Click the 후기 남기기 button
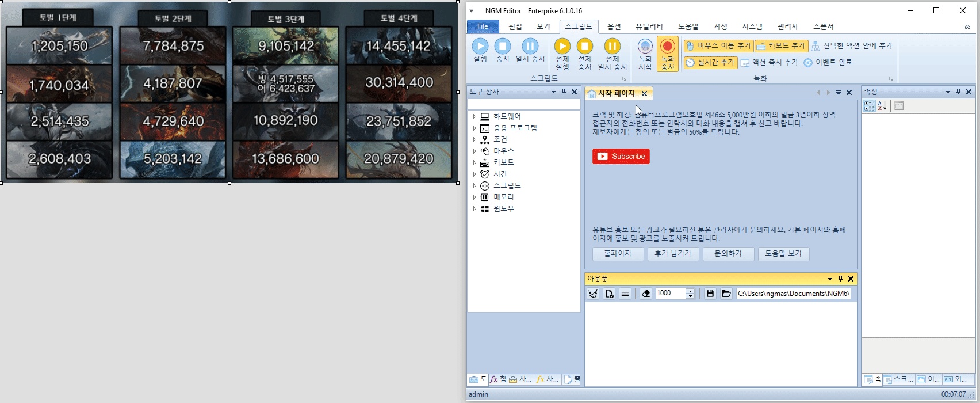980x403 pixels. click(x=673, y=254)
